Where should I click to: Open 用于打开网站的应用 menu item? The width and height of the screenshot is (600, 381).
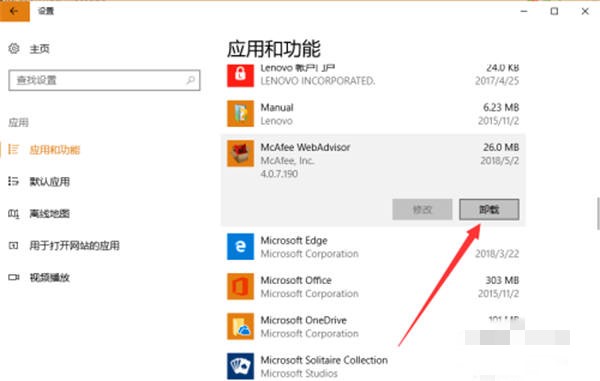click(75, 245)
